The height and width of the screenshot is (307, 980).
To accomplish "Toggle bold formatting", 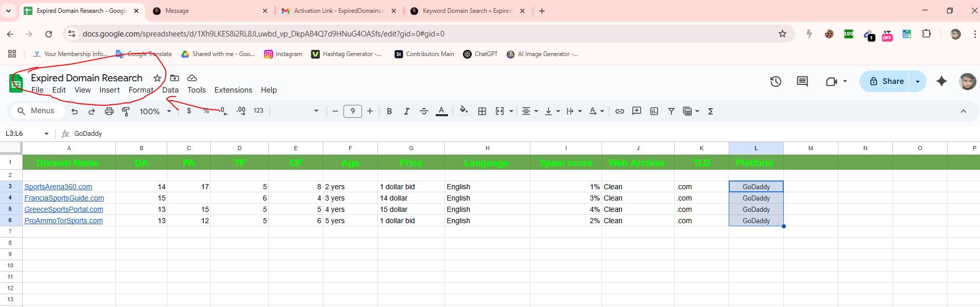I will 389,111.
